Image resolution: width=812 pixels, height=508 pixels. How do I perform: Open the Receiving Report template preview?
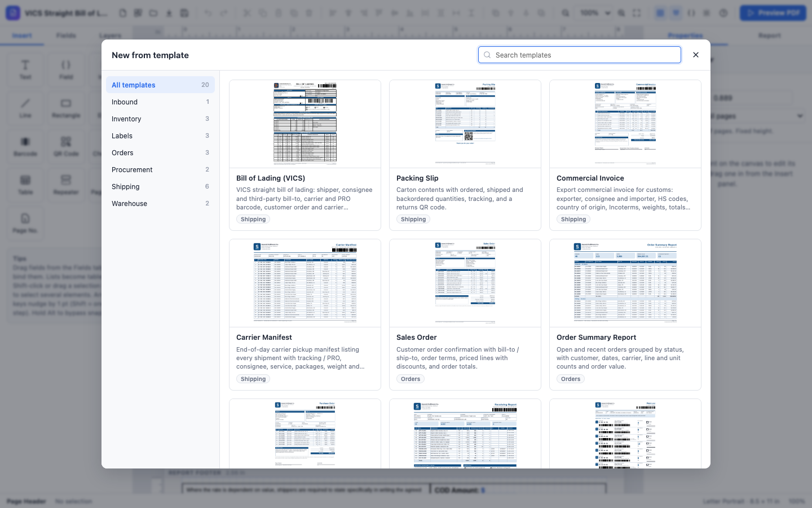tap(465, 433)
